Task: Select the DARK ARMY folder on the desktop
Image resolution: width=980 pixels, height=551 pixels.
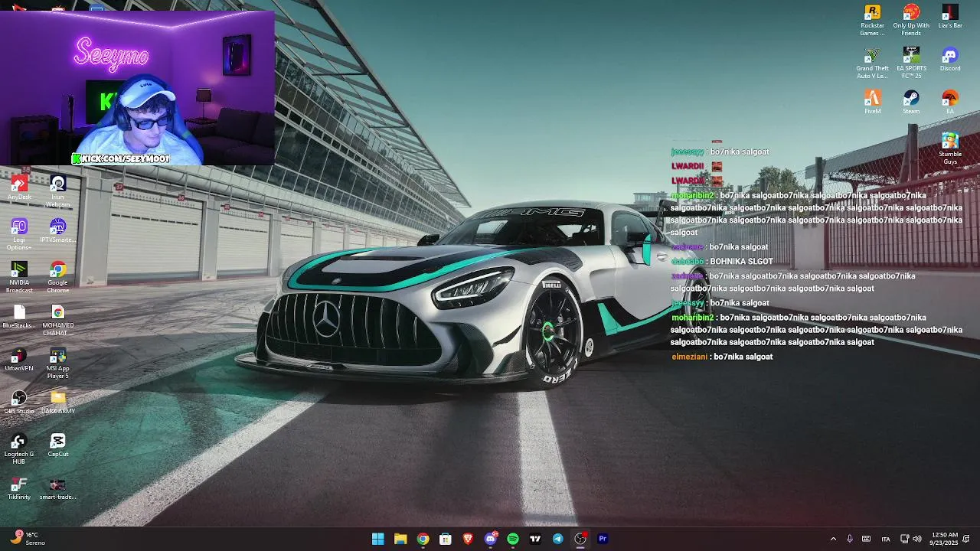Action: click(58, 402)
